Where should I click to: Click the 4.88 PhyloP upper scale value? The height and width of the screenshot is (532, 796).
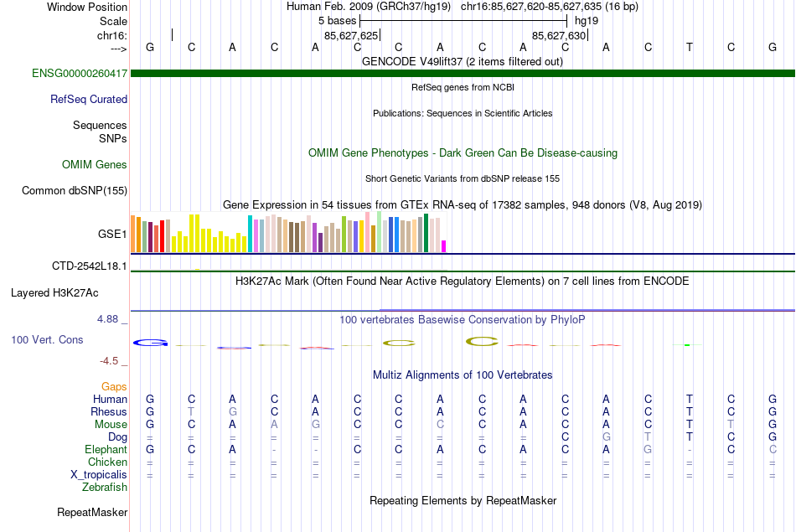(x=107, y=319)
